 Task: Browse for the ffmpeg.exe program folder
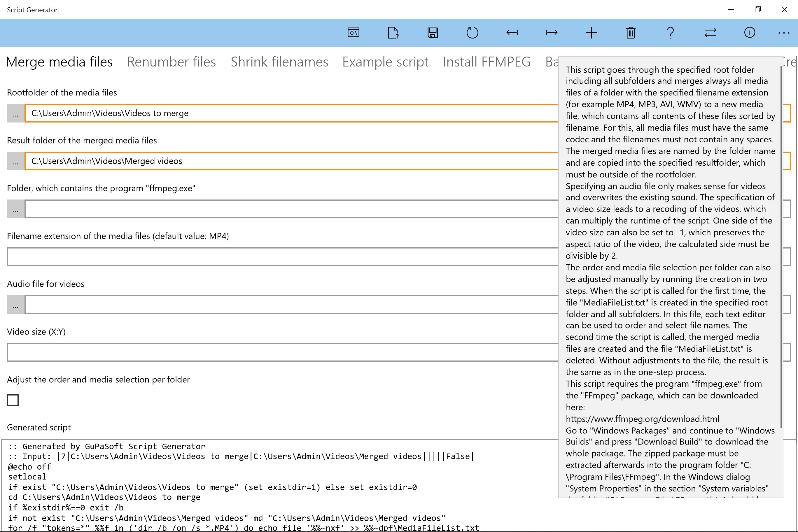16,209
